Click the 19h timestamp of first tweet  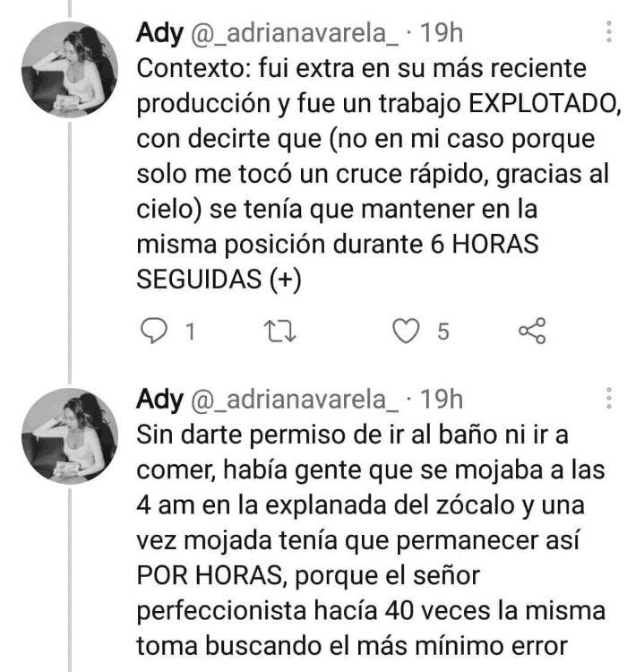(x=442, y=32)
